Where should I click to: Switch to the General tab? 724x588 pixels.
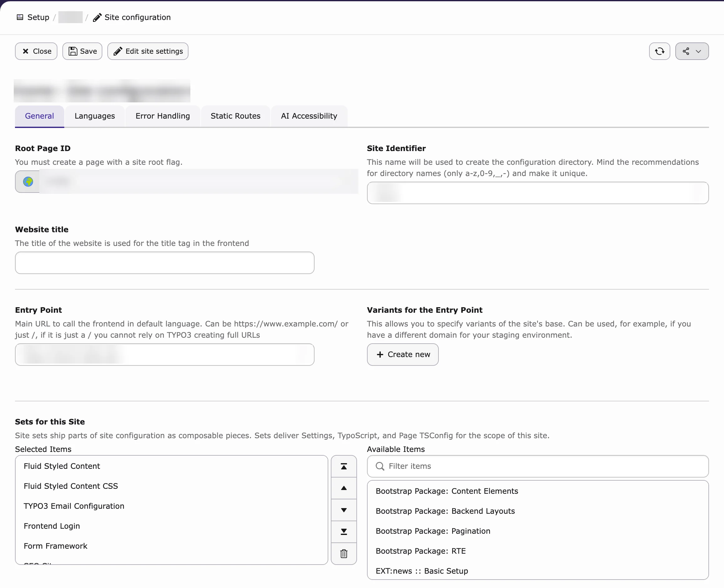pyautogui.click(x=40, y=116)
